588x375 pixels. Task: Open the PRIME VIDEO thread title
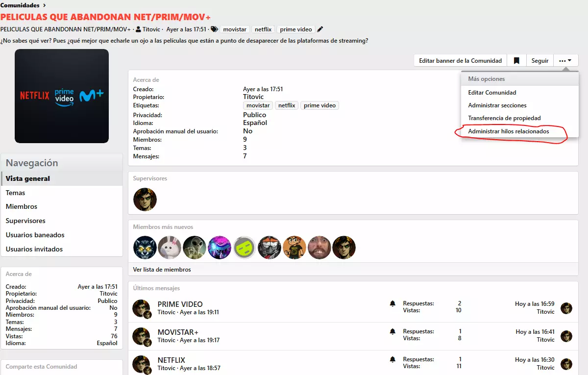[180, 304]
